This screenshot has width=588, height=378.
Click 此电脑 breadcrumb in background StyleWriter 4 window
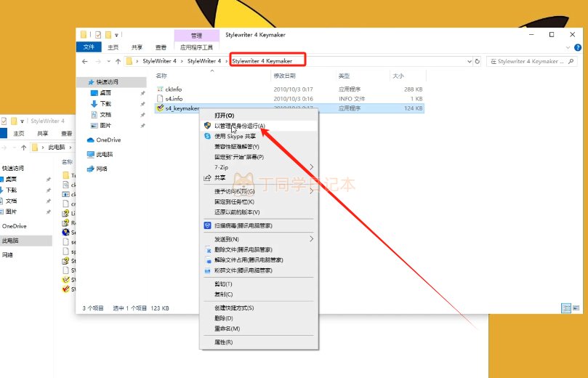[x=57, y=148]
